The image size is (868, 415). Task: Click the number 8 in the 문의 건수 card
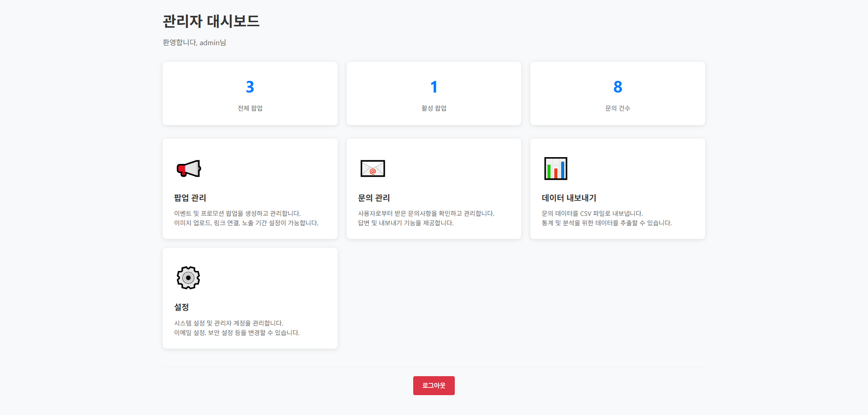(618, 87)
